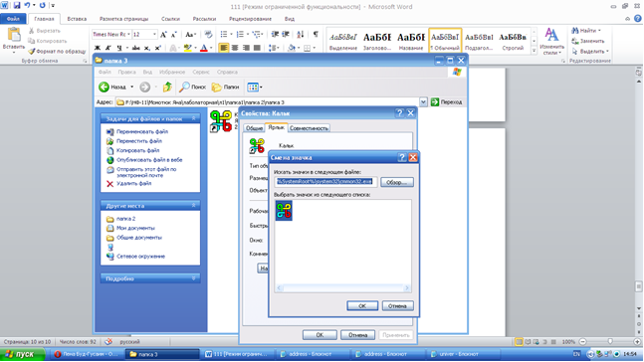Click the text highlight color marker
The height and width of the screenshot is (362, 644).
coord(187,48)
